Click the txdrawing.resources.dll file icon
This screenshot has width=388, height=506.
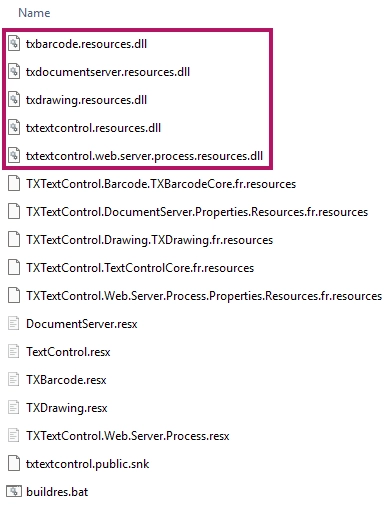pos(14,100)
